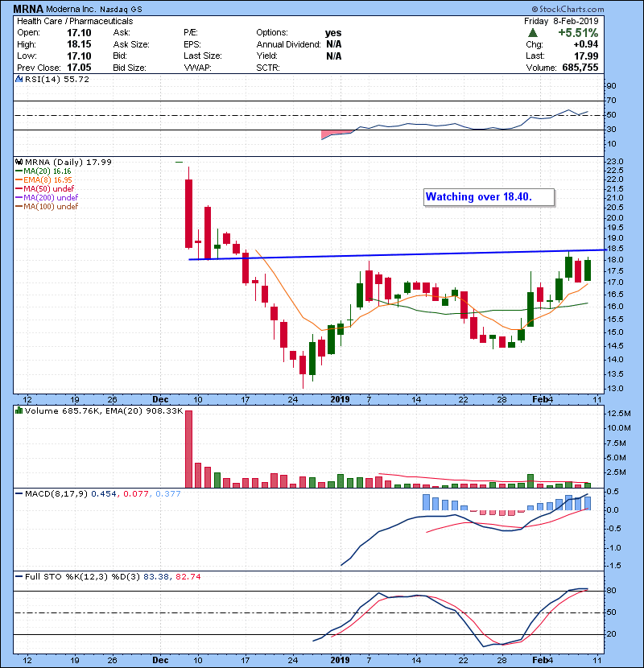Screen dimensions: 644x668
Task: Click the MRNA ticker symbol title
Action: click(28, 9)
